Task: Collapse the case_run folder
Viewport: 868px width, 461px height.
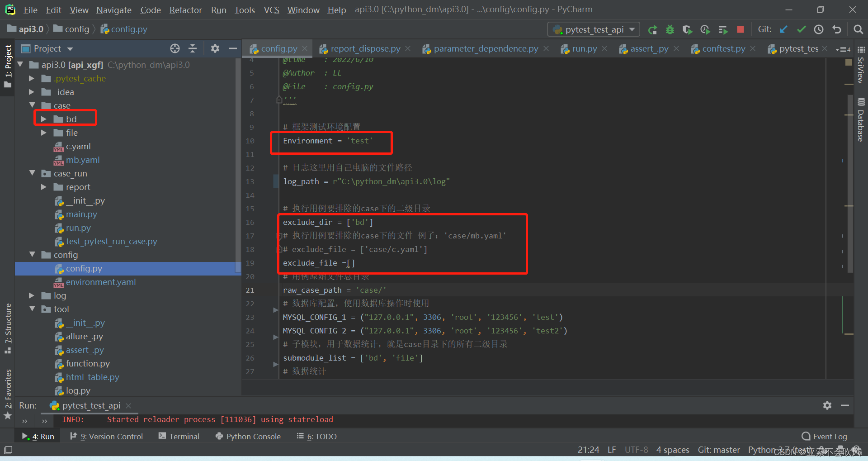Action: pyautogui.click(x=32, y=173)
